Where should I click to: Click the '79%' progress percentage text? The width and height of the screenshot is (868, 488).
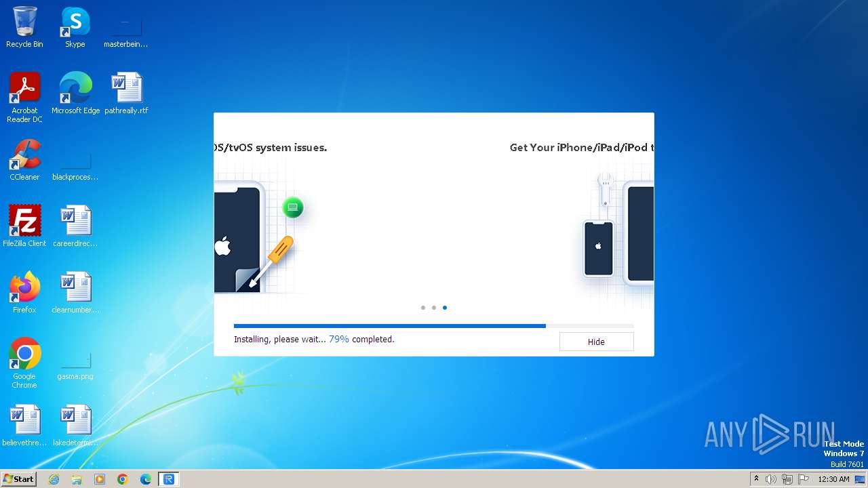[x=339, y=339]
